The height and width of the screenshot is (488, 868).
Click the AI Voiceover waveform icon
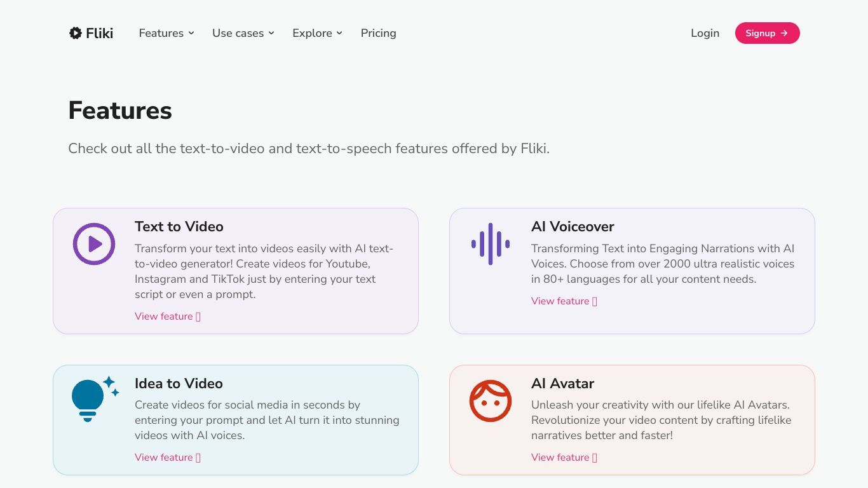(491, 244)
